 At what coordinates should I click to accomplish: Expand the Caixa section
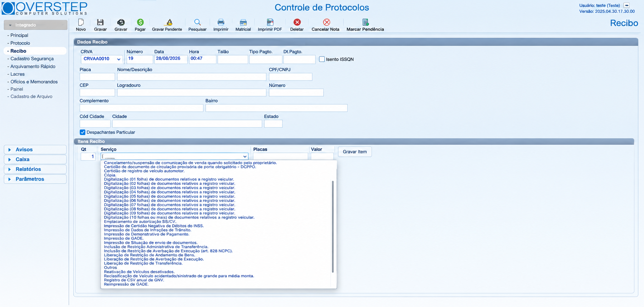click(35, 160)
